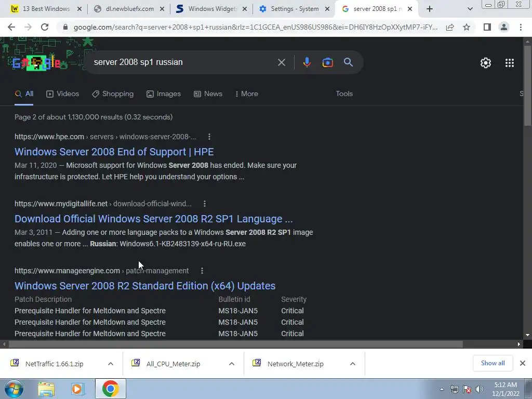Expand the More search filters

pos(246,94)
